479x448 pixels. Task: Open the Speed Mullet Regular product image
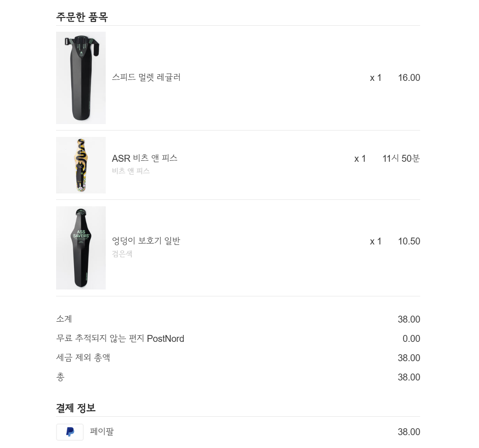81,78
